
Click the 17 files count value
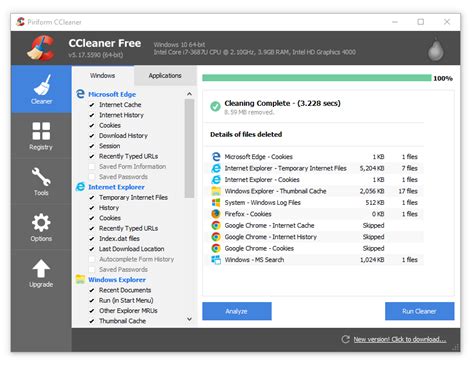point(408,191)
